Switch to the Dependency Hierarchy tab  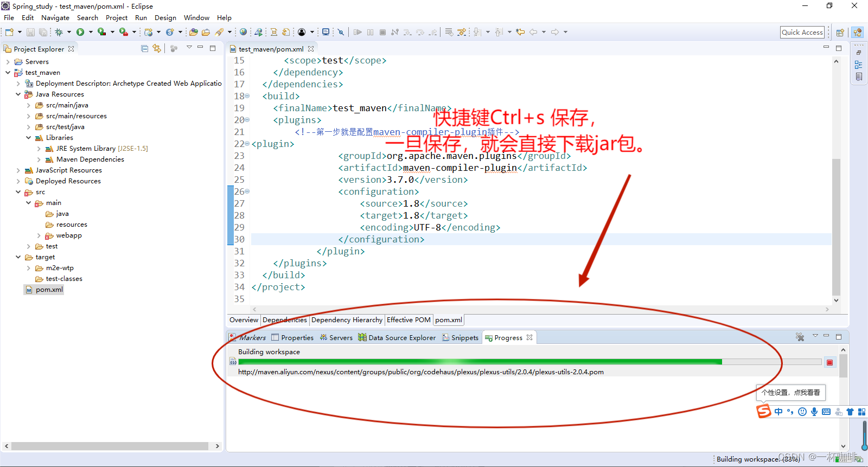coord(347,320)
